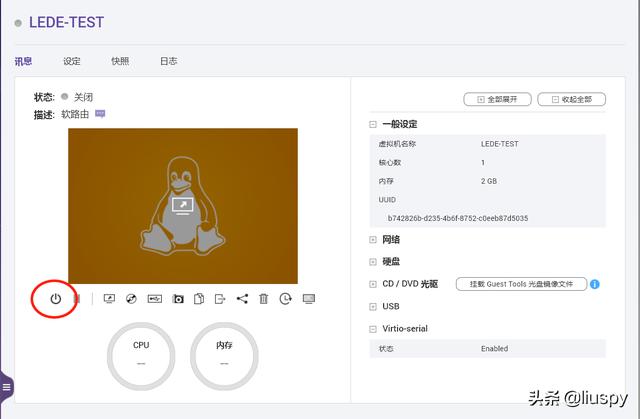Click the display monitor icon in toolbar
The height and width of the screenshot is (419, 640).
click(x=309, y=299)
